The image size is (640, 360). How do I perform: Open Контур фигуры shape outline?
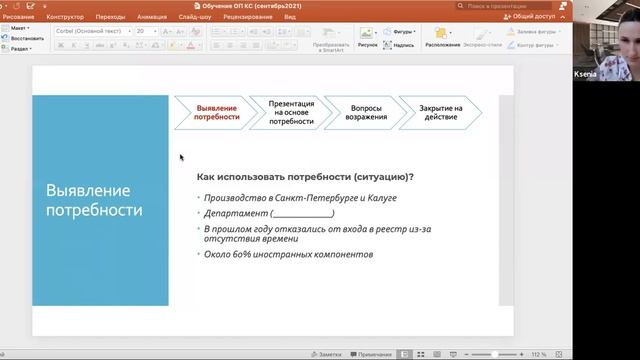(x=533, y=45)
